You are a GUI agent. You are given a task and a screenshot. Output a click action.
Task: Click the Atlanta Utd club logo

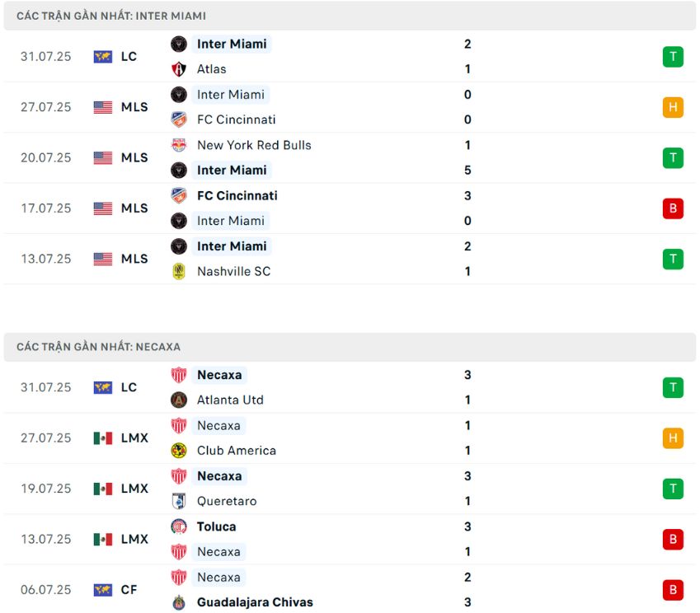pos(179,400)
